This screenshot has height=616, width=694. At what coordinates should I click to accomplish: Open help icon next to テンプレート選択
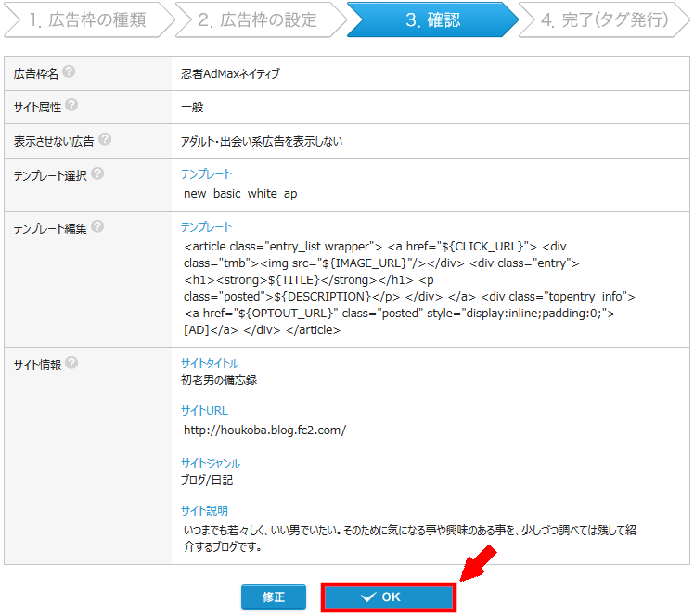[97, 173]
